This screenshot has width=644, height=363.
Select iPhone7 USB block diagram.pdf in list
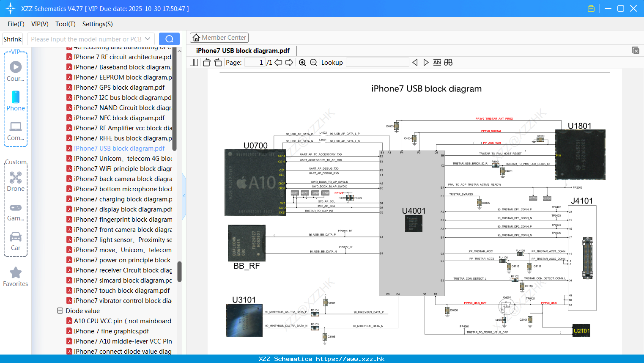pyautogui.click(x=115, y=148)
